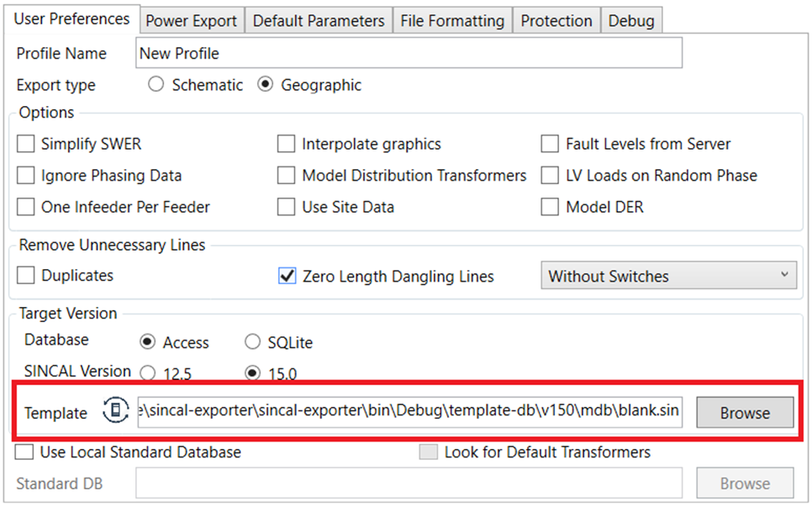Viewport: 812px width, 507px height.
Task: Go to the Protection tab
Action: (556, 21)
